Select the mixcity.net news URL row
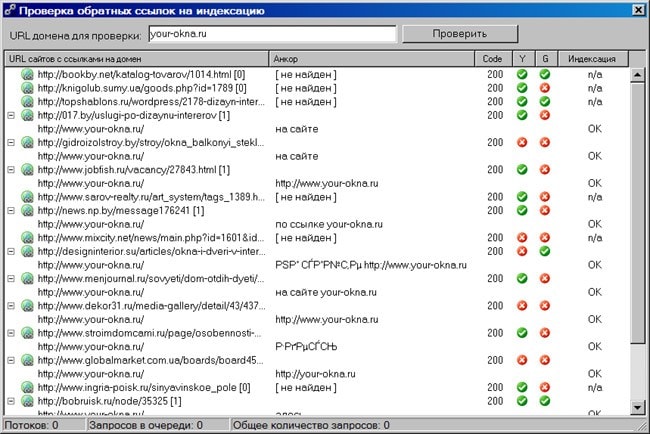 150,238
